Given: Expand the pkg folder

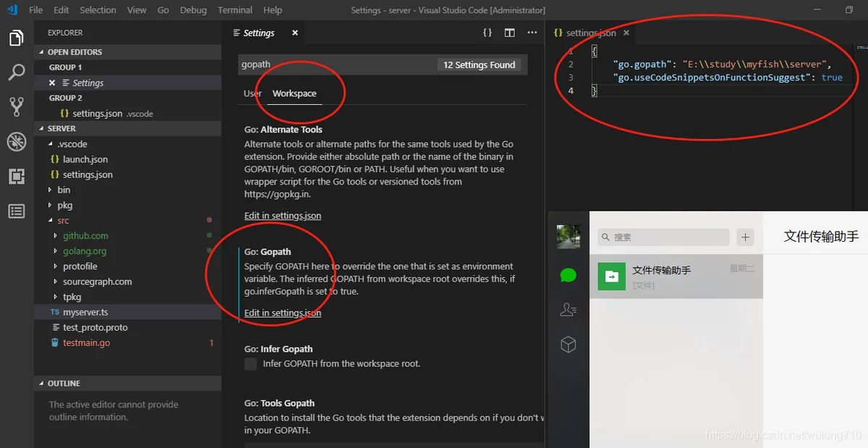Looking at the screenshot, I should coord(51,205).
